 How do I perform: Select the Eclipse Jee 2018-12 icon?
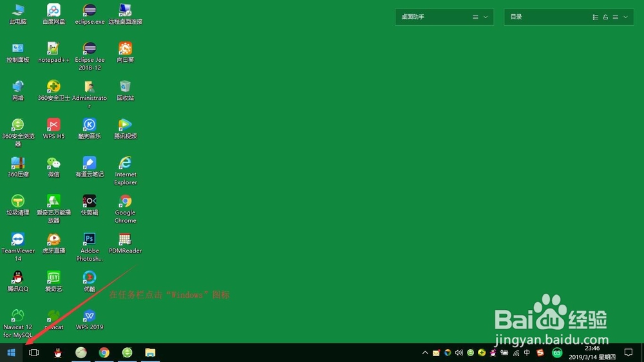90,56
